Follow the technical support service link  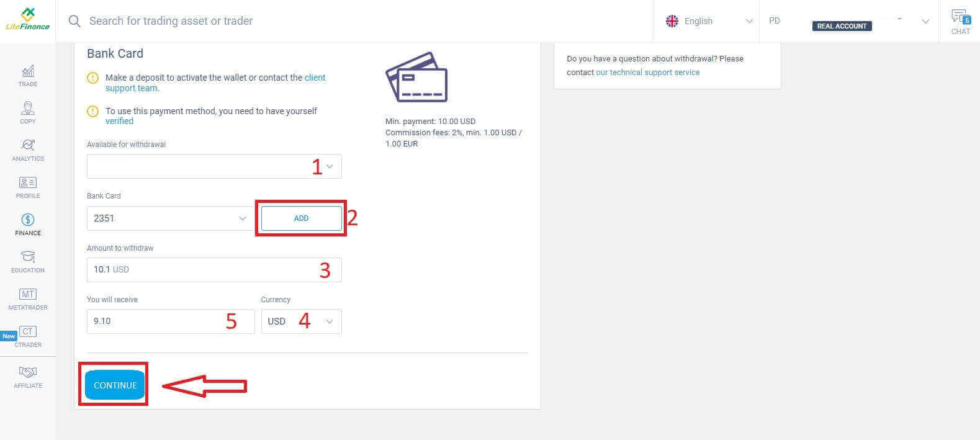coord(647,73)
